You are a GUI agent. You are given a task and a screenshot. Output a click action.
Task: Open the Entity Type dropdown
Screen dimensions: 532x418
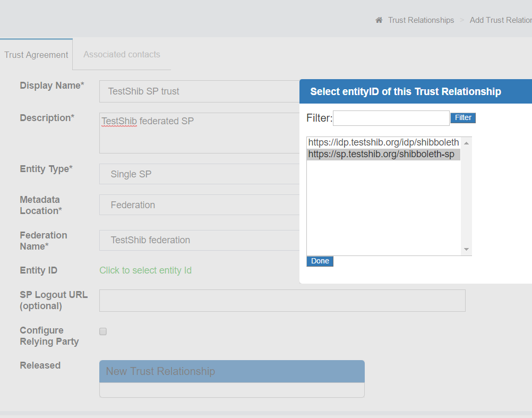click(199, 174)
